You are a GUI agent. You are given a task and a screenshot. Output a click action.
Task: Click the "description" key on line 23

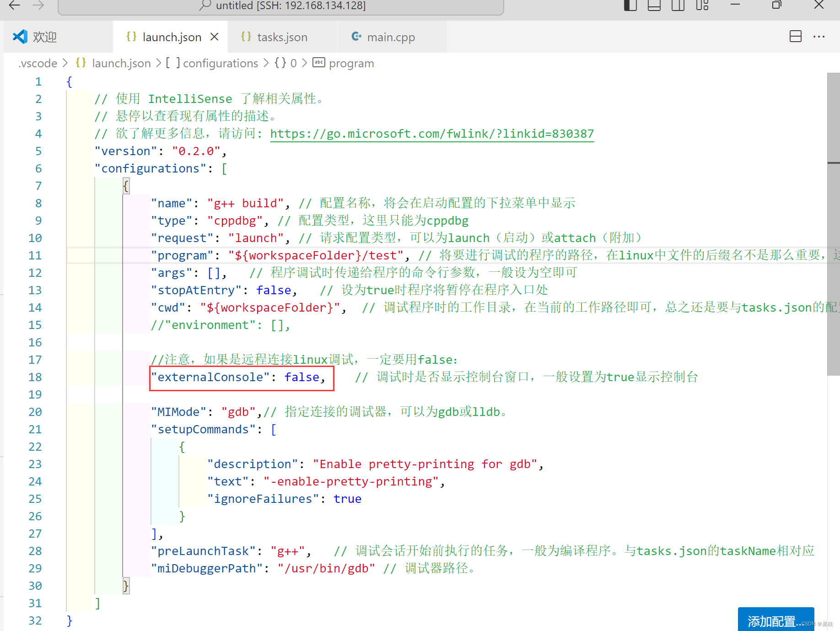253,464
